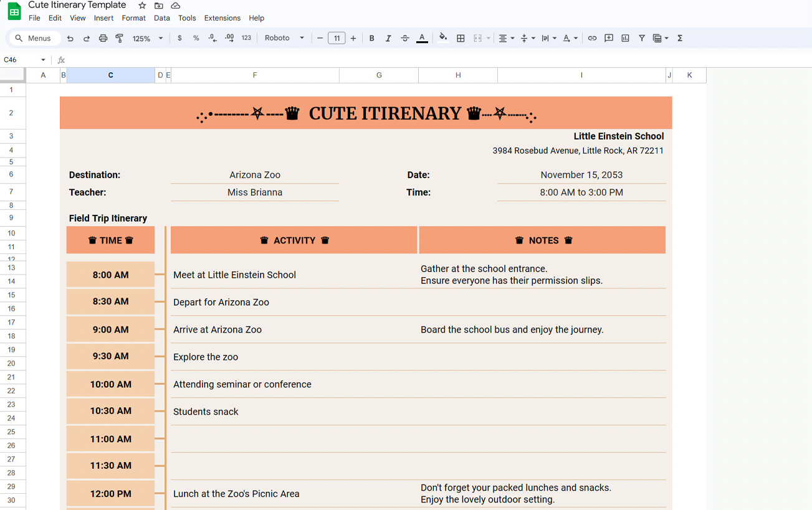The image size is (812, 510).
Task: Open the Extensions menu
Action: (x=222, y=18)
